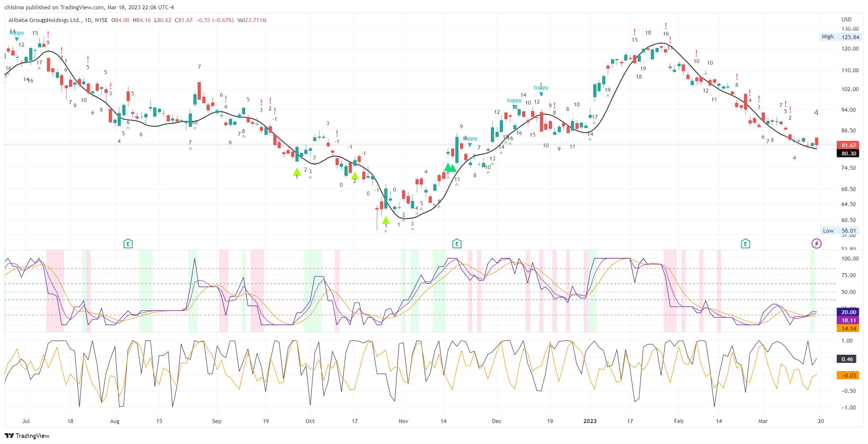Click the earnings E icon in February

pos(745,244)
